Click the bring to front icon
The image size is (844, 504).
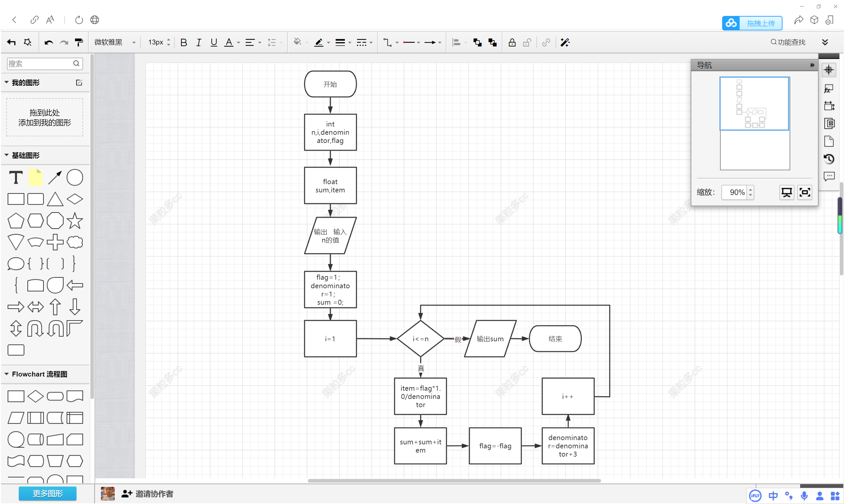[477, 42]
